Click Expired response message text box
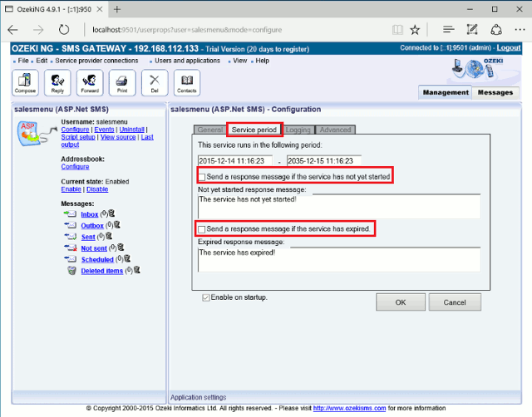 pos(339,260)
